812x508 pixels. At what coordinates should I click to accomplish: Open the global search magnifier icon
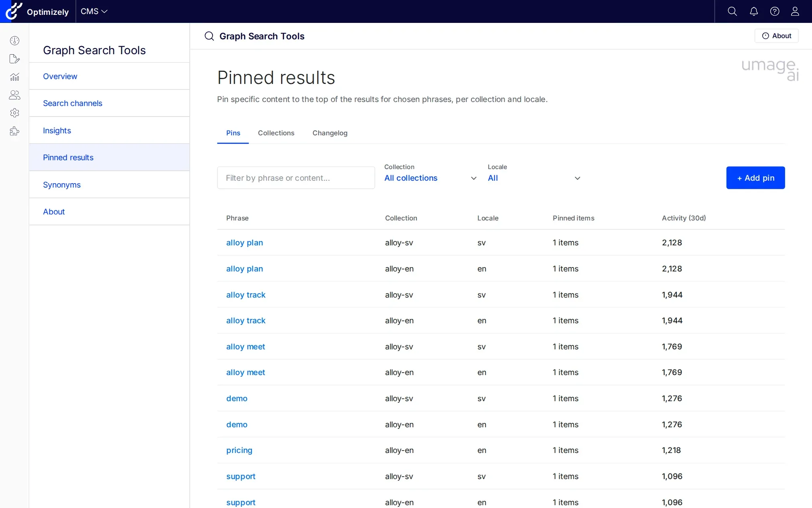(732, 11)
